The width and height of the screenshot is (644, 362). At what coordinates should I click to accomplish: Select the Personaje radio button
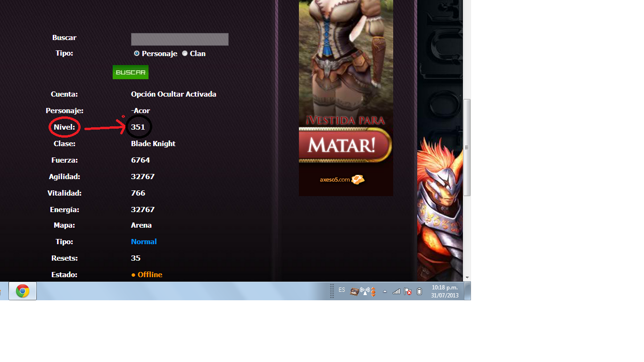coord(137,54)
